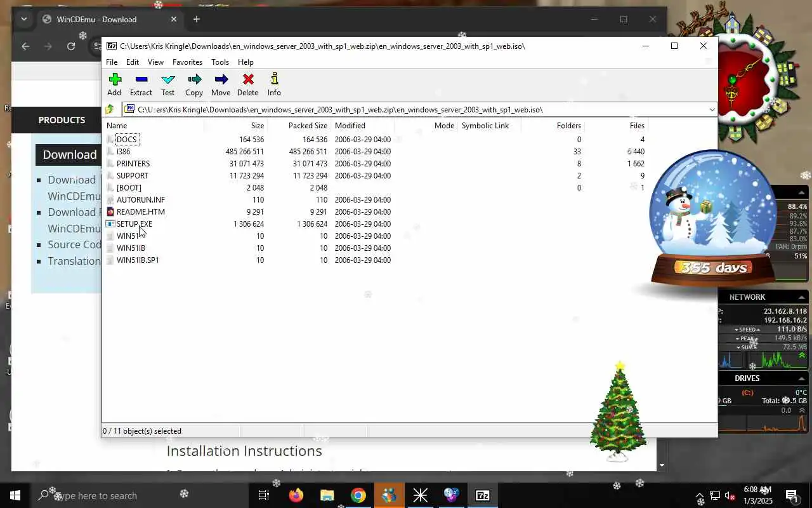812x508 pixels.
Task: Expand the address bar path dropdown
Action: 712,109
